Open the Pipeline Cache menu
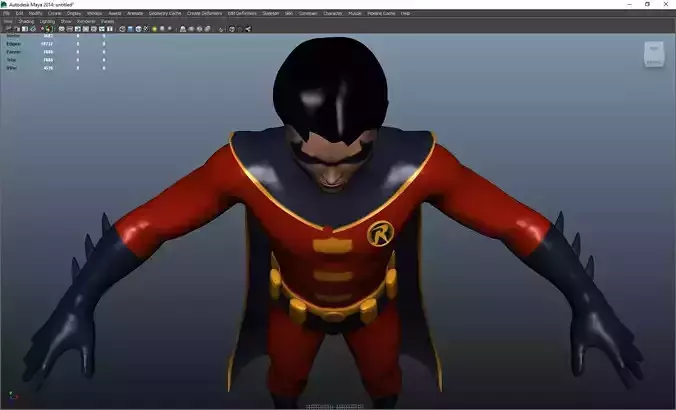 (x=381, y=13)
